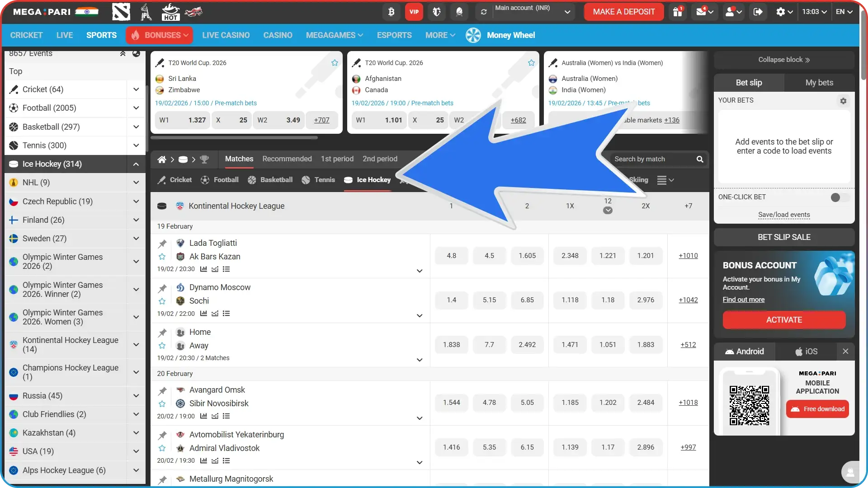Open the VIP section
868x488 pixels.
[414, 12]
